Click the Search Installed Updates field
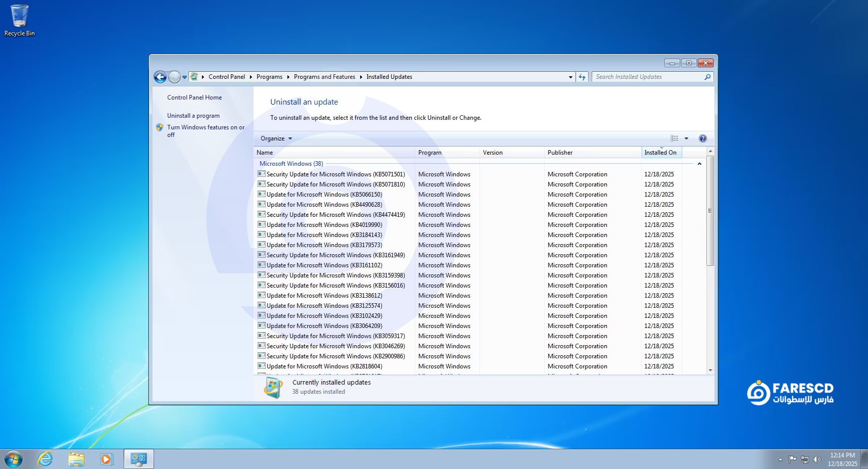This screenshot has width=868, height=469. 648,77
